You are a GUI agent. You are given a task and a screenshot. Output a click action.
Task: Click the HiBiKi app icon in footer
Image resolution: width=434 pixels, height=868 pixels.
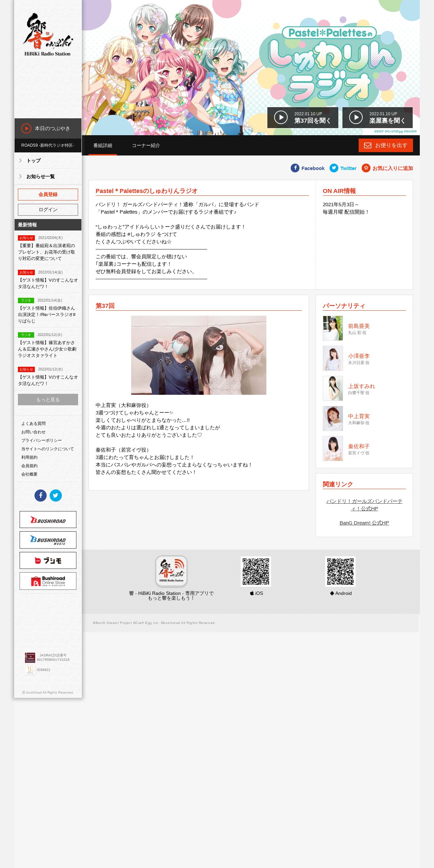tap(171, 572)
